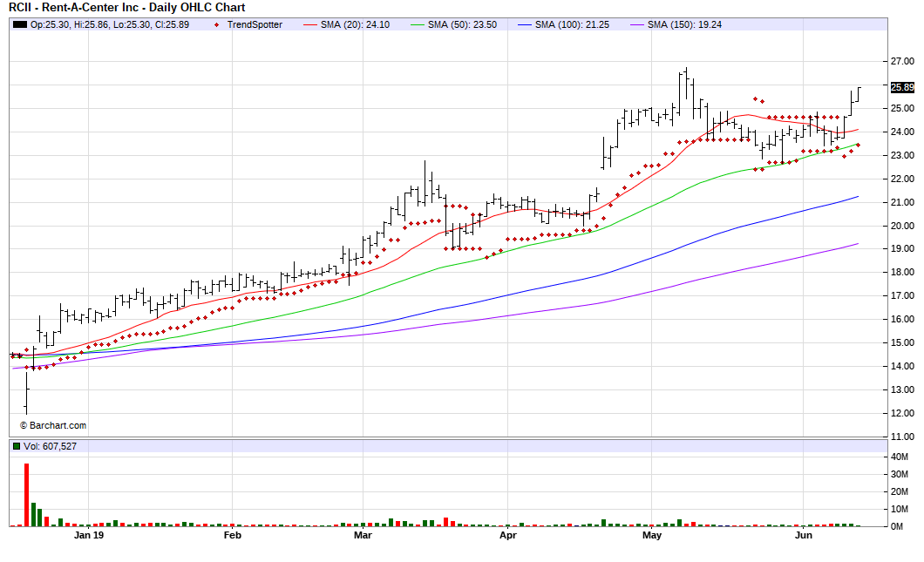The height and width of the screenshot is (562, 924).
Task: Click the 10M volume axis label
Action: click(x=900, y=509)
